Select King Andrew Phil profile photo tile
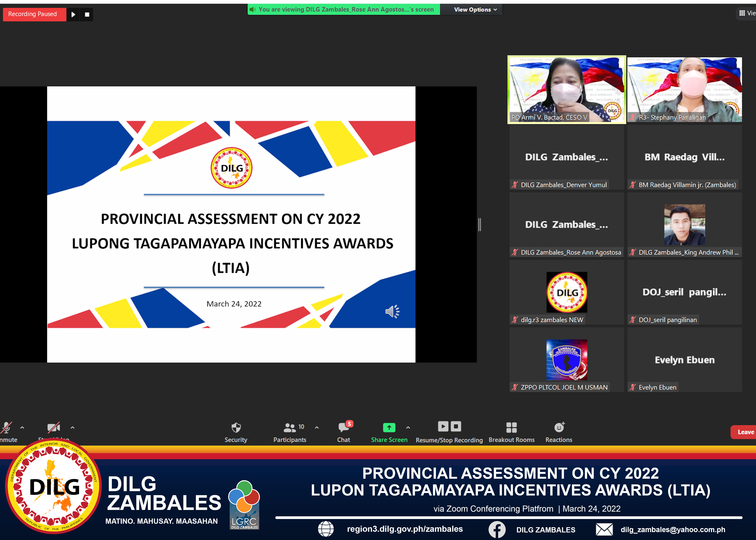This screenshot has width=756, height=540. click(x=684, y=225)
